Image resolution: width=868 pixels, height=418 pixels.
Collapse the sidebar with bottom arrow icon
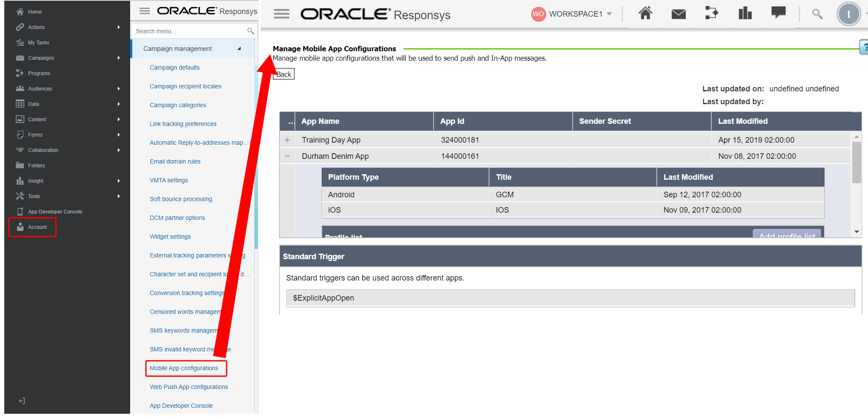22,401
